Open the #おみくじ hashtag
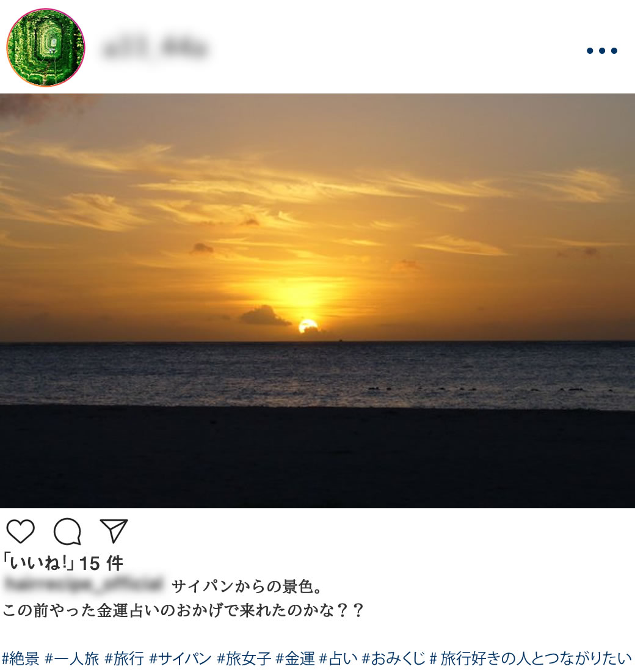The height and width of the screenshot is (672, 635). 393,659
